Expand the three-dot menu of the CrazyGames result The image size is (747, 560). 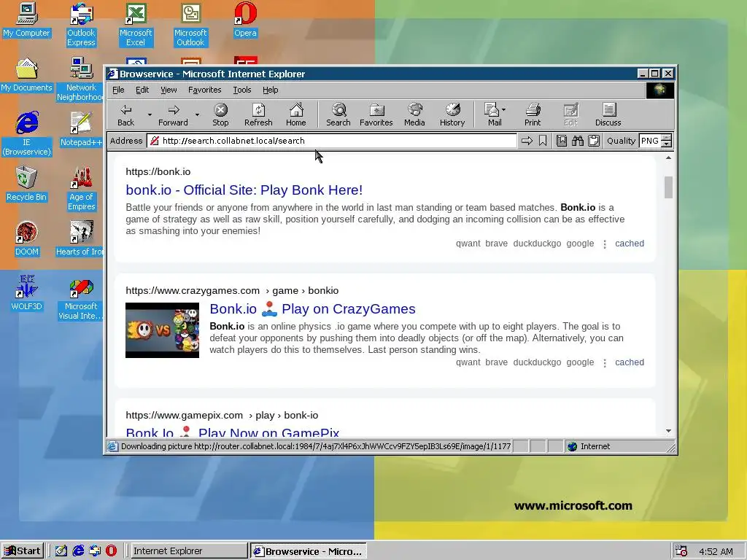click(605, 363)
